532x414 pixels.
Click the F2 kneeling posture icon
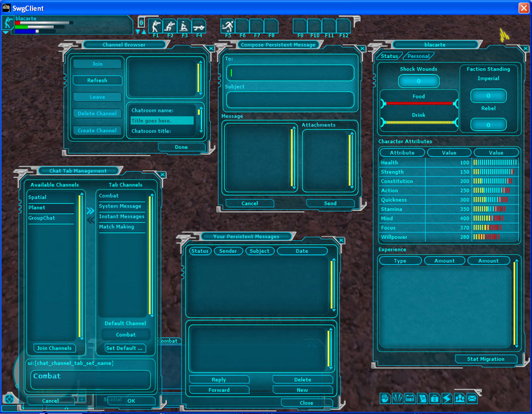[x=170, y=26]
